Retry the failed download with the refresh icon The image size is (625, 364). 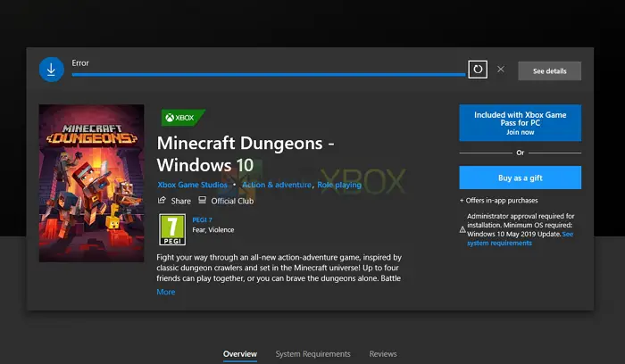[x=478, y=70]
